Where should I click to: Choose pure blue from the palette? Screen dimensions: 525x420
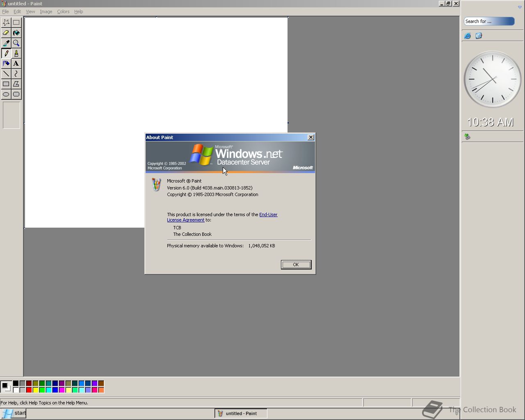pyautogui.click(x=55, y=390)
